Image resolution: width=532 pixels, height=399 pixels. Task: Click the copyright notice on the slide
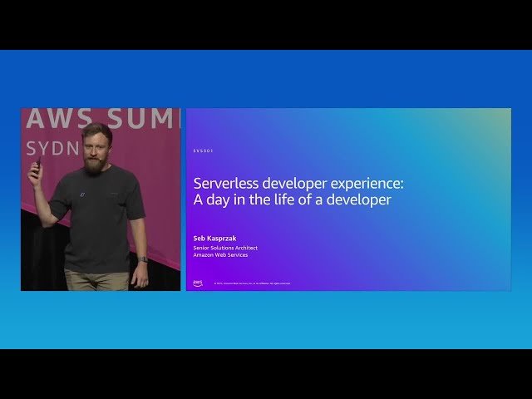click(252, 283)
